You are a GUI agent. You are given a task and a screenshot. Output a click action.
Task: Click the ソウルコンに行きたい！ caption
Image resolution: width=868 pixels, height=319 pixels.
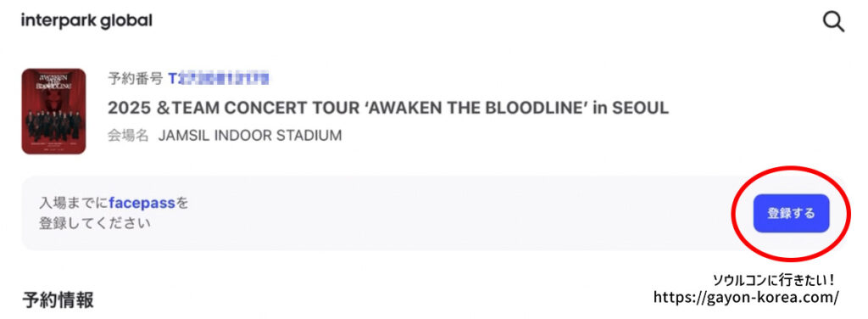[x=774, y=280]
